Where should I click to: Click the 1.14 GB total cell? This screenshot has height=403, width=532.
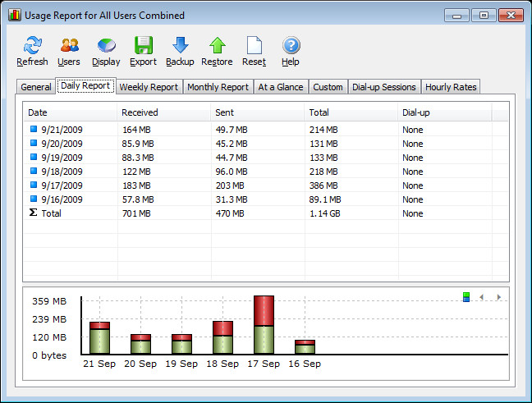pos(324,213)
